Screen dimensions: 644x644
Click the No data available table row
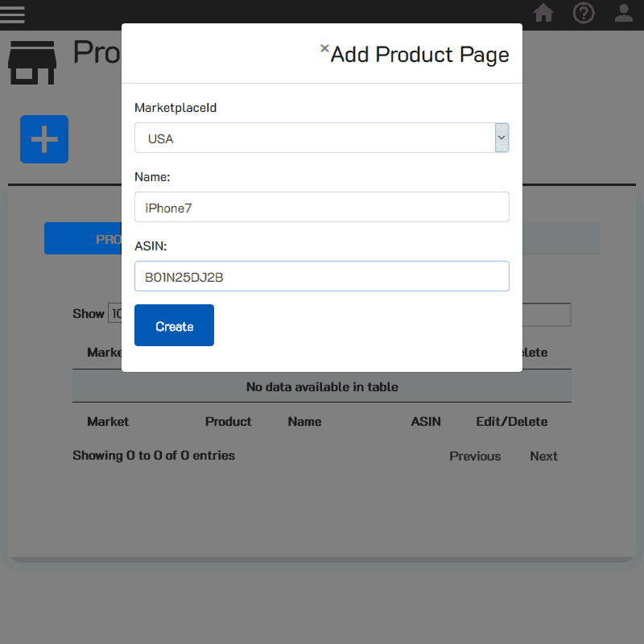click(322, 386)
